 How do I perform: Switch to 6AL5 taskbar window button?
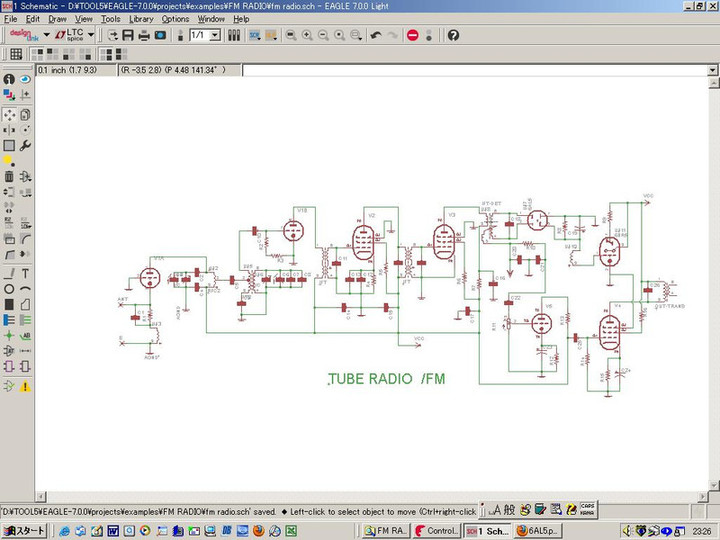click(537, 530)
